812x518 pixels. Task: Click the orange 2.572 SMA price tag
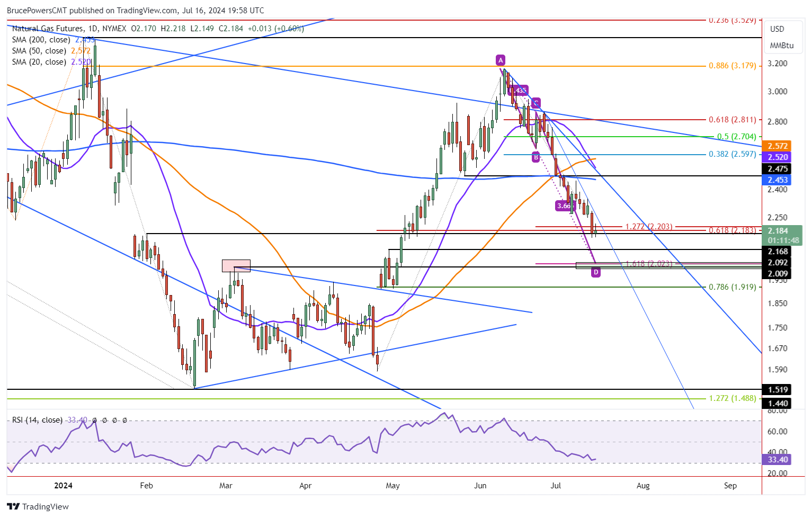tap(778, 146)
